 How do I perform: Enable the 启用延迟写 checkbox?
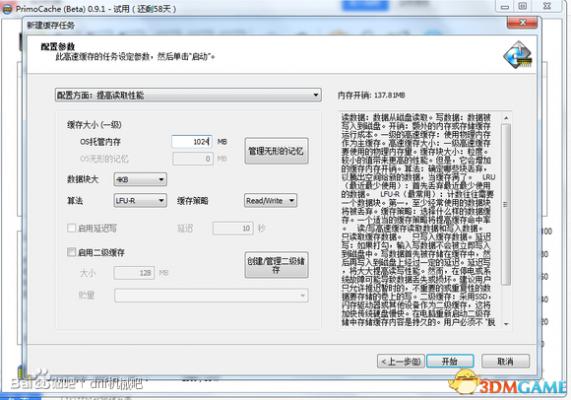coord(71,228)
